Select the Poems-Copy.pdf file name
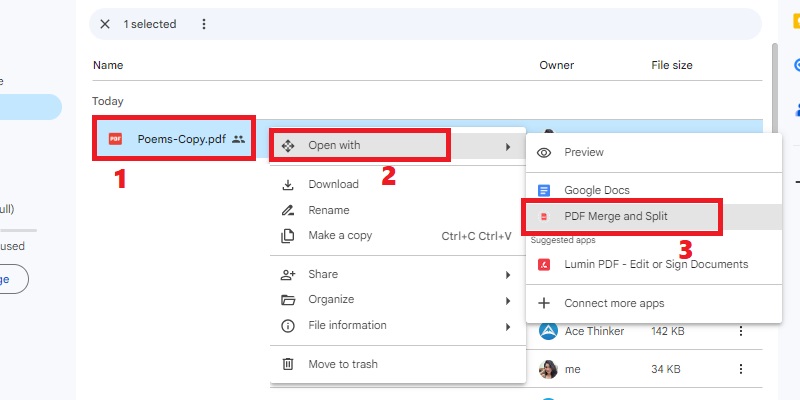The width and height of the screenshot is (800, 400). coord(182,139)
